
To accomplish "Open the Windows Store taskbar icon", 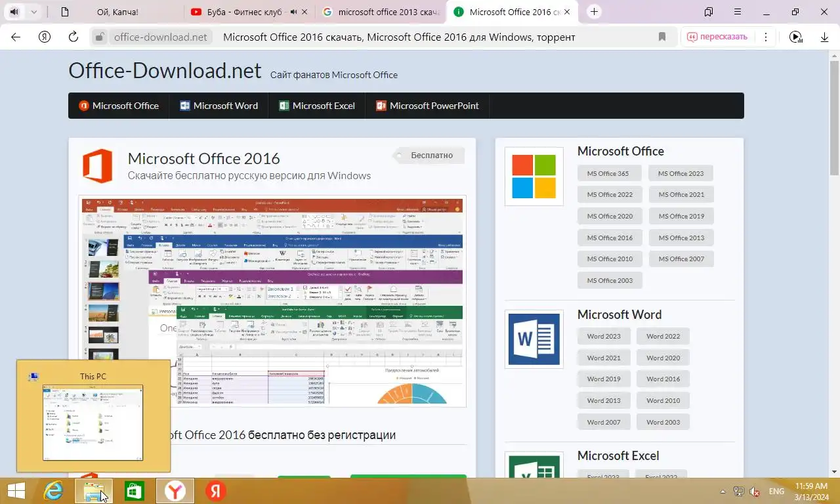I will (135, 491).
